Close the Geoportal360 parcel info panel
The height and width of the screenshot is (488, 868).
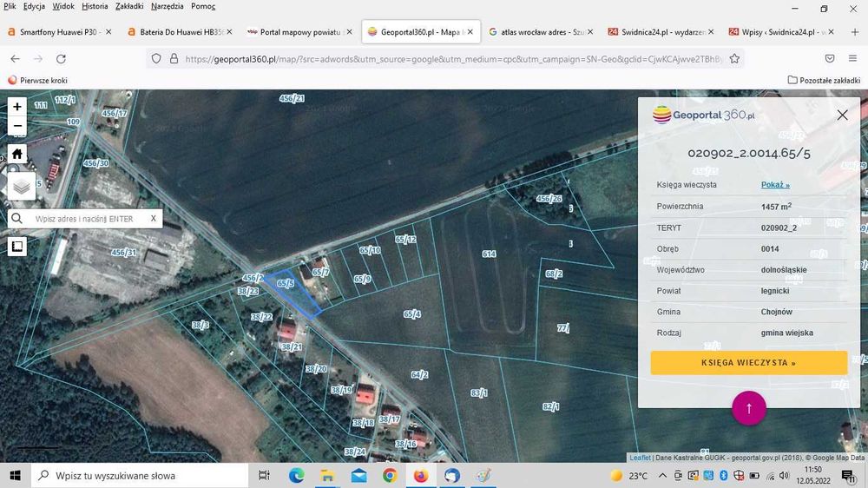[x=842, y=115]
